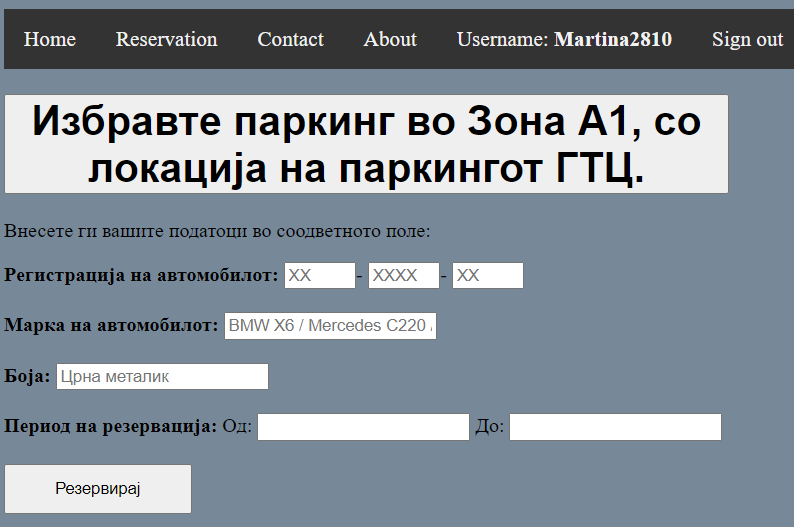This screenshot has height=527, width=794.
Task: Click the Регистрација на автомобилот label
Action: pos(142,275)
